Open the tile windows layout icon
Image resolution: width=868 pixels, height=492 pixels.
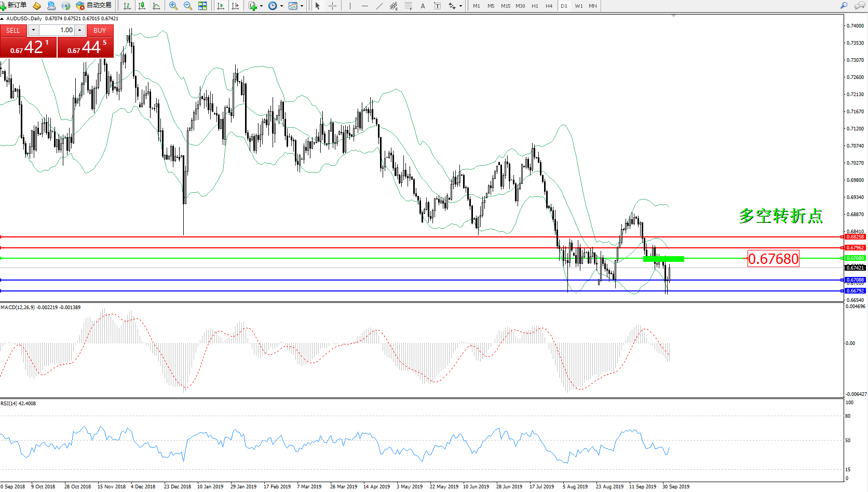click(202, 6)
